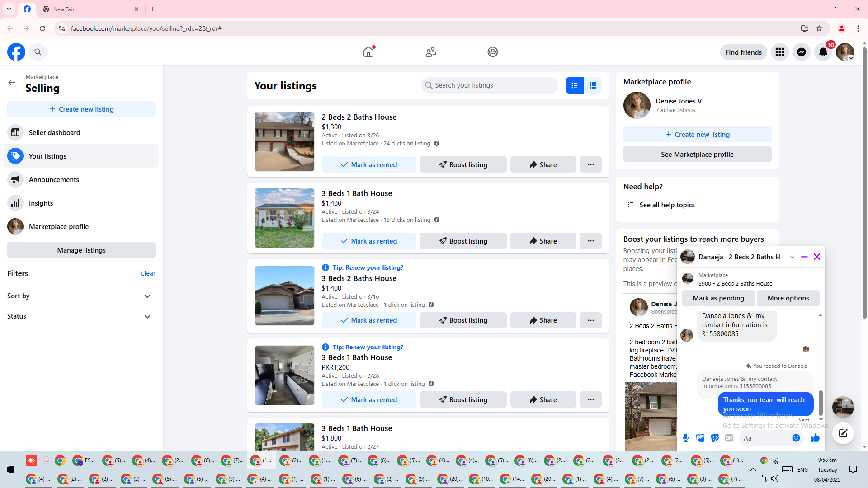Open the Friends icon in top navigation
Image resolution: width=868 pixels, height=488 pixels.
430,52
